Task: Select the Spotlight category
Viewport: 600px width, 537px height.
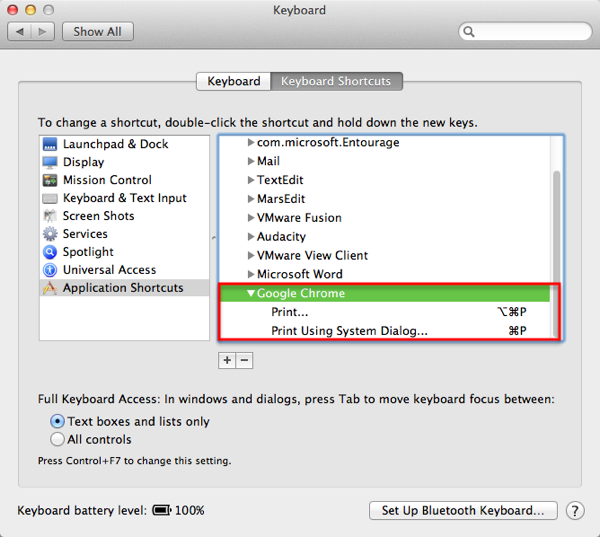Action: pos(124,252)
